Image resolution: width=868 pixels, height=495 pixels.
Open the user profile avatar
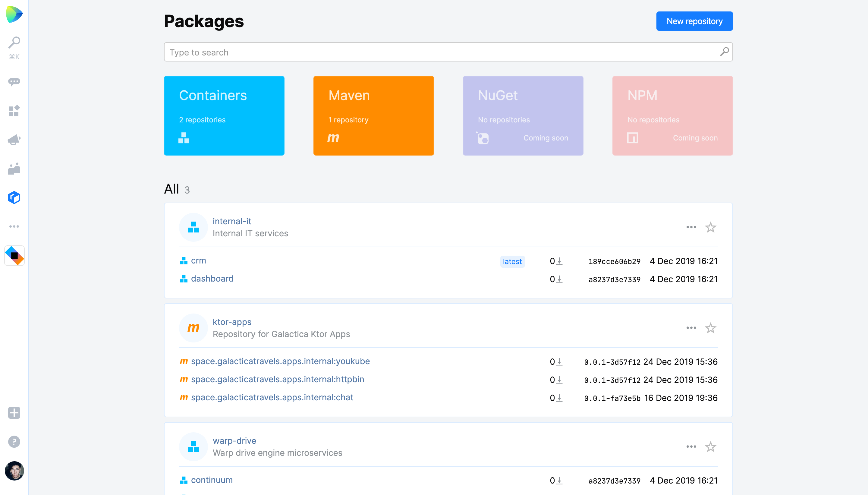[14, 471]
